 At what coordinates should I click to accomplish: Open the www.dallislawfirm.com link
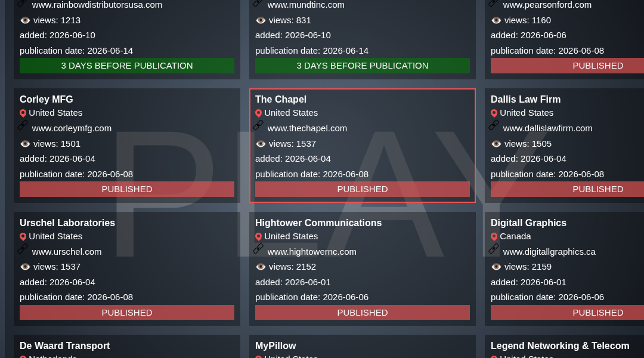pos(547,128)
